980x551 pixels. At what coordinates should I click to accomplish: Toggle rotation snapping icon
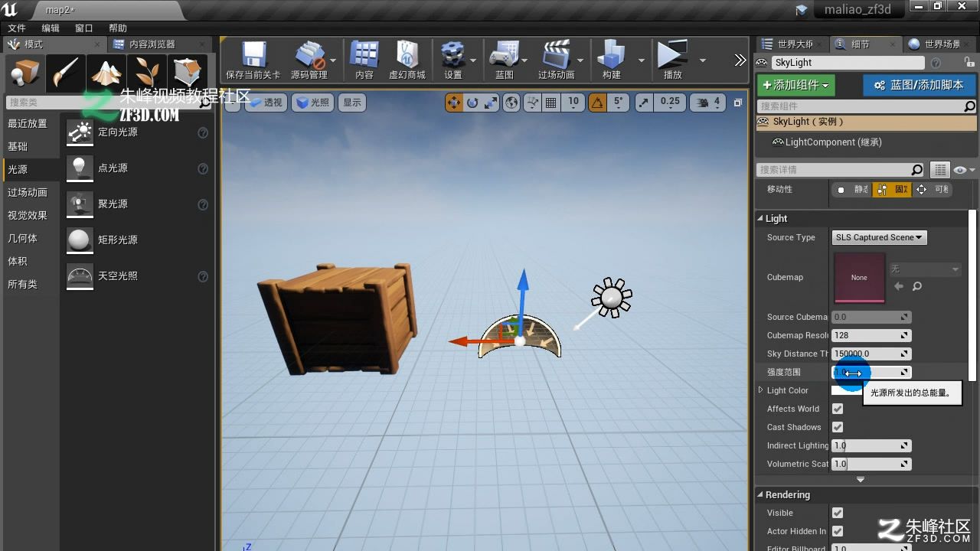597,103
